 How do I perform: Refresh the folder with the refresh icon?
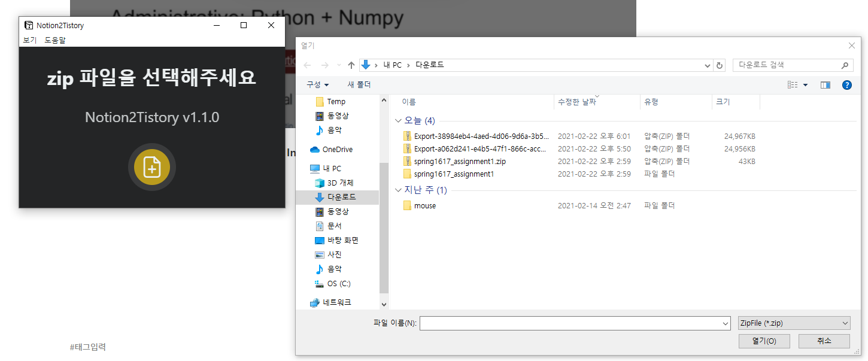coord(720,65)
